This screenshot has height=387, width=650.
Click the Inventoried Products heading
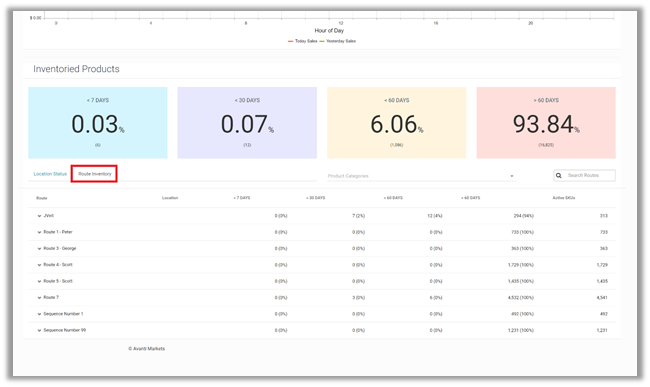pyautogui.click(x=76, y=69)
